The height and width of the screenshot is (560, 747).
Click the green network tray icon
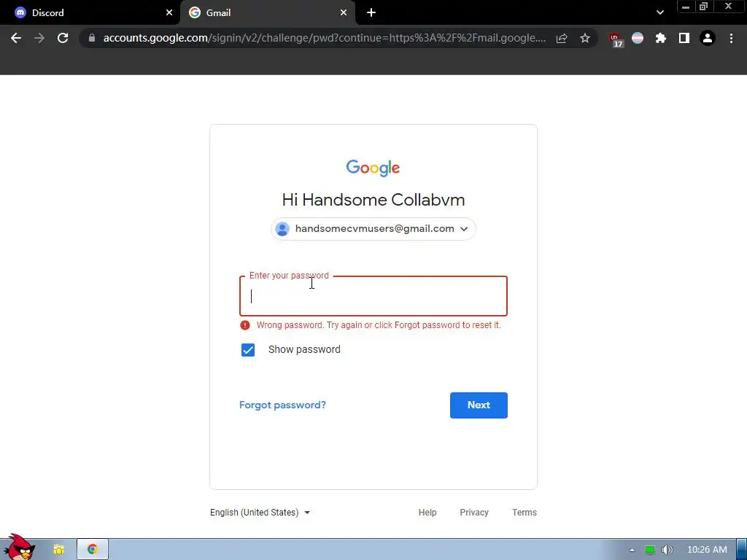point(649,550)
